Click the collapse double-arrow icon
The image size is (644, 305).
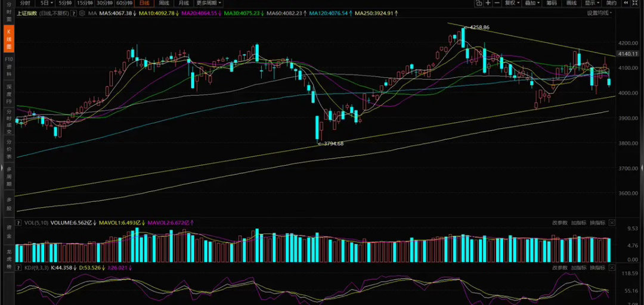click(x=626, y=3)
